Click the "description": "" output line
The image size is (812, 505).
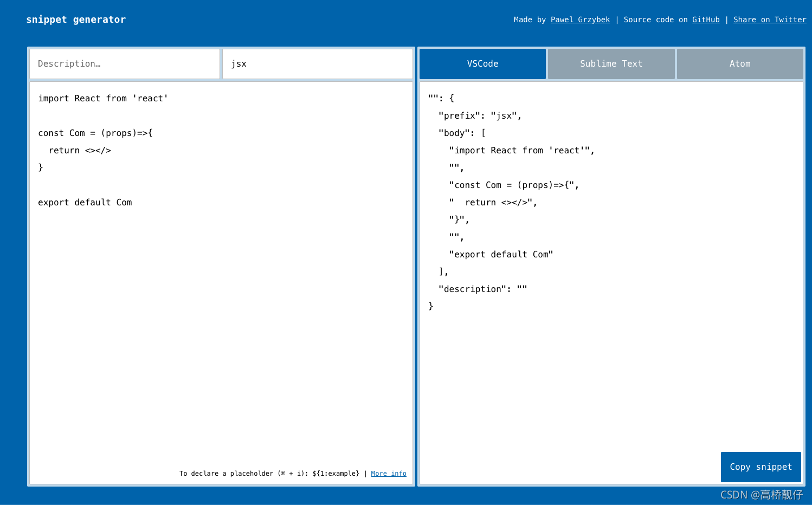click(482, 289)
